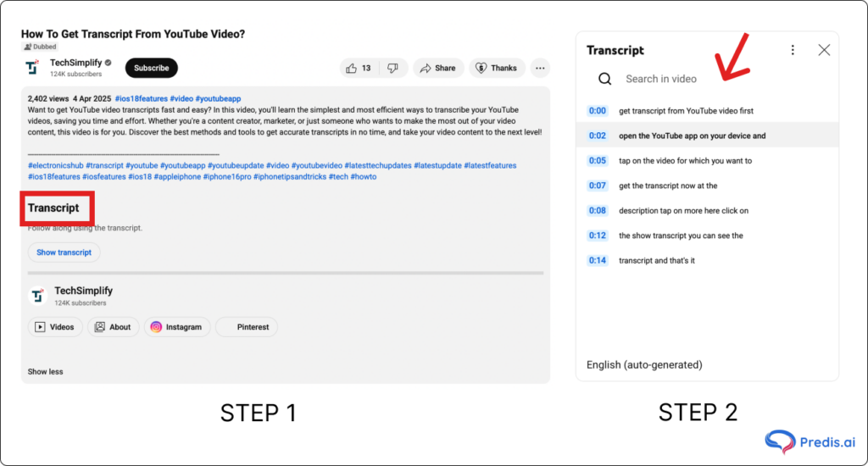Click the thumbs down dislike icon

coord(392,69)
